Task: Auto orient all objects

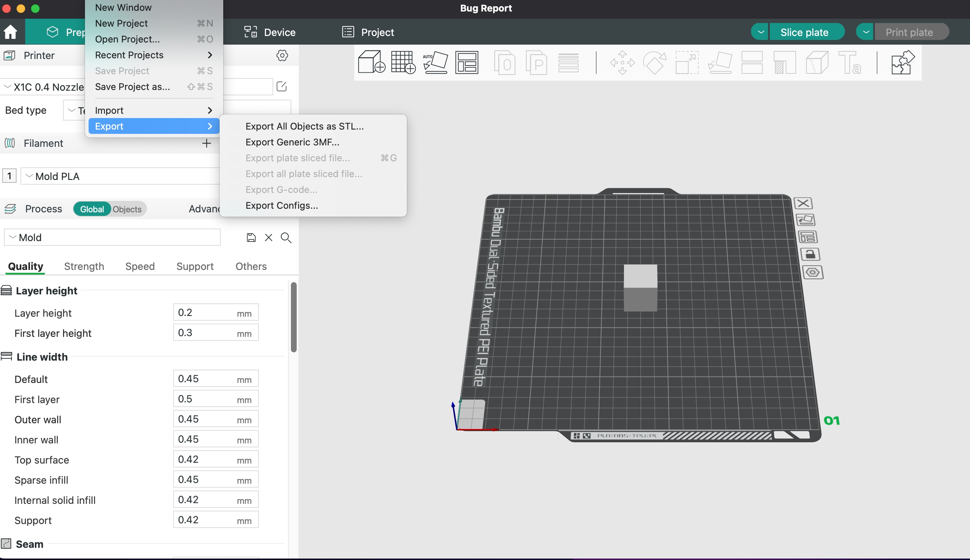Action: [435, 62]
